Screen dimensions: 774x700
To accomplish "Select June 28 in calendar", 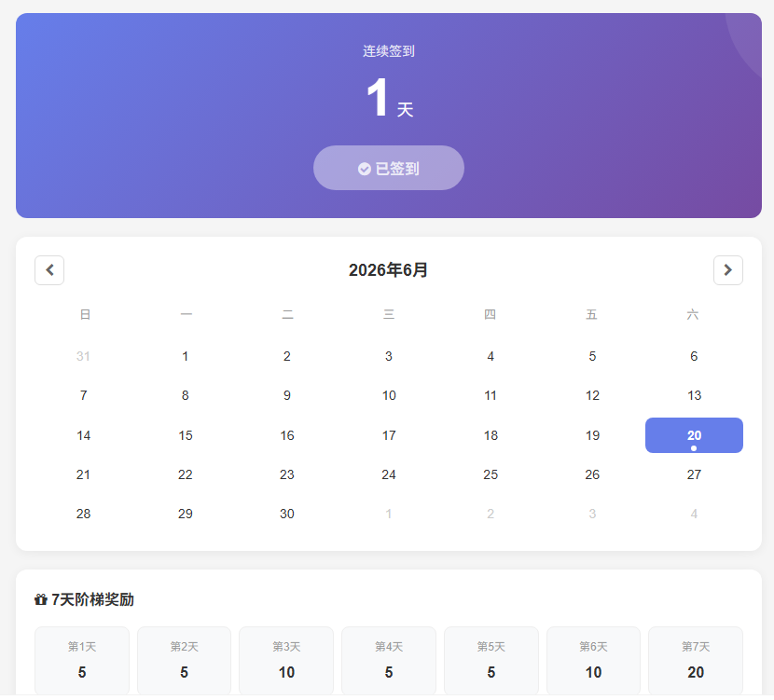I will pyautogui.click(x=83, y=514).
